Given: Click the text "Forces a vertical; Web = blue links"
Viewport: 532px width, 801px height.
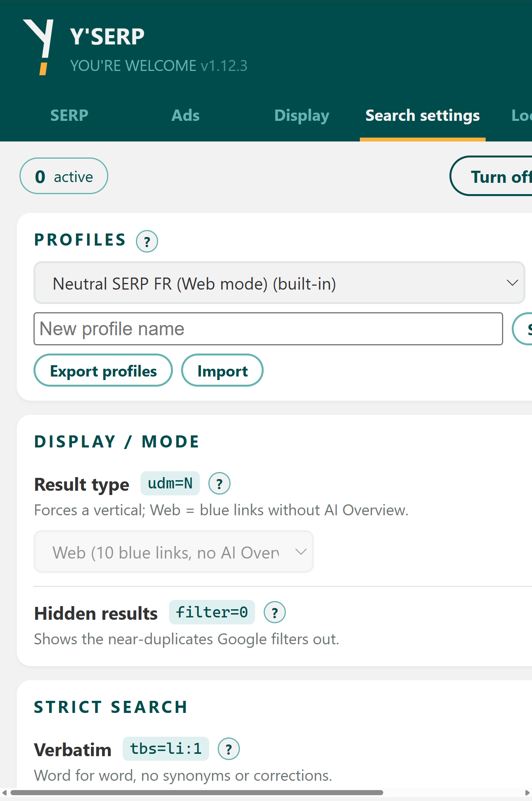Looking at the screenshot, I should (149, 510).
